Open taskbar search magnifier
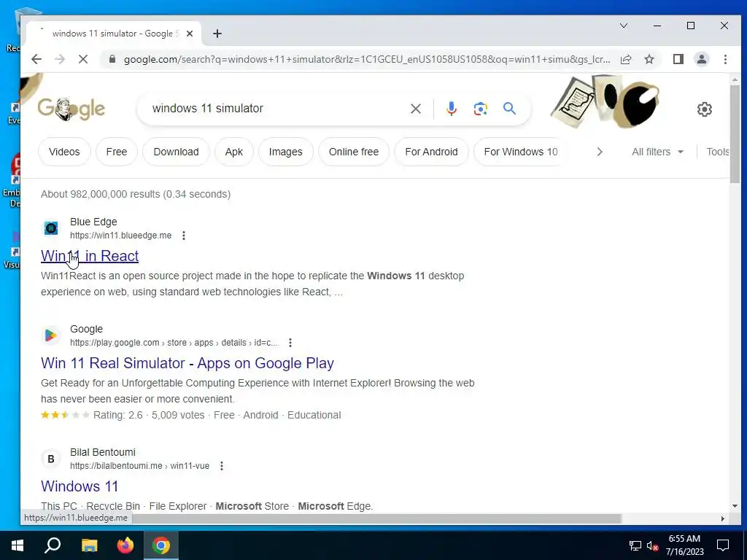The image size is (747, 560). [x=53, y=545]
